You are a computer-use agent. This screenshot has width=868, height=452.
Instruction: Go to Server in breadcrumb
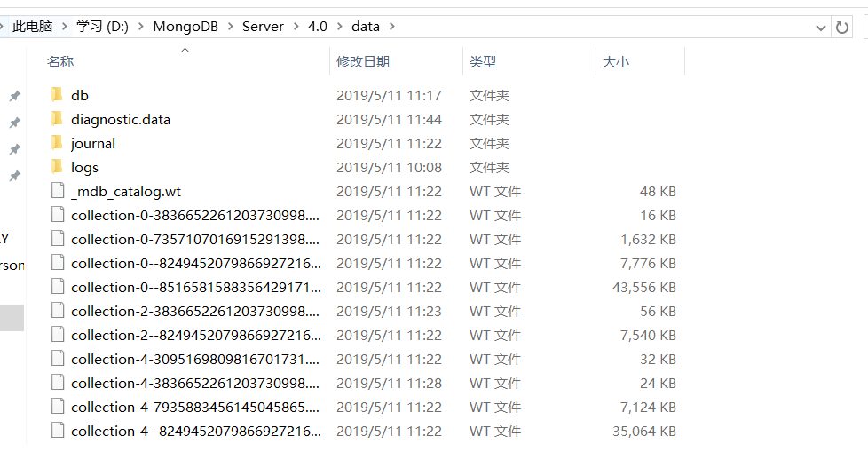point(263,26)
